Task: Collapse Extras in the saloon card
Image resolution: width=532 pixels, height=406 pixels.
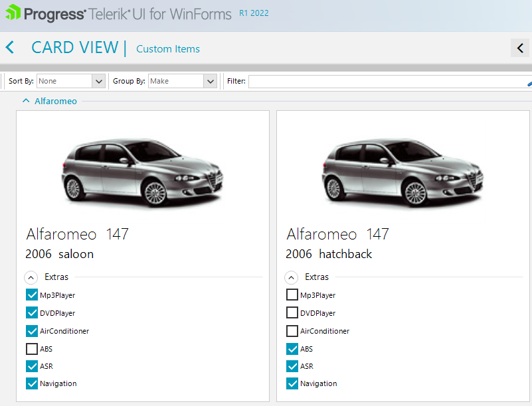Action: pos(31,277)
